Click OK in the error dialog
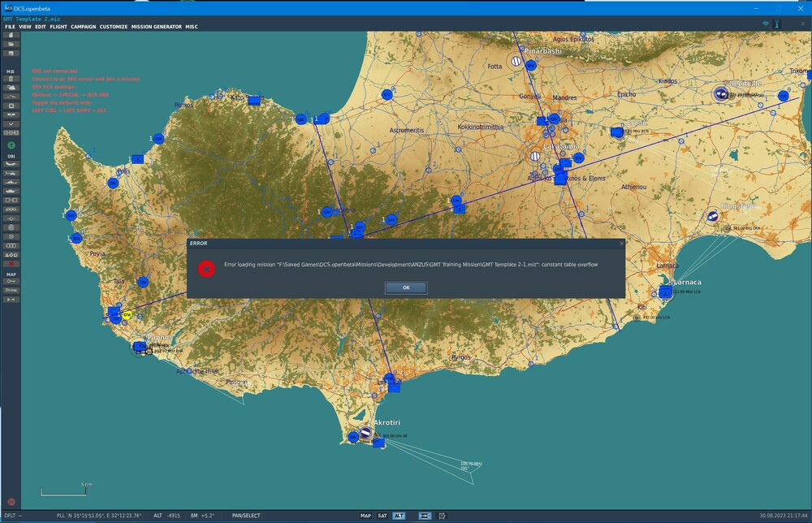The height and width of the screenshot is (523, 812). 406,287
